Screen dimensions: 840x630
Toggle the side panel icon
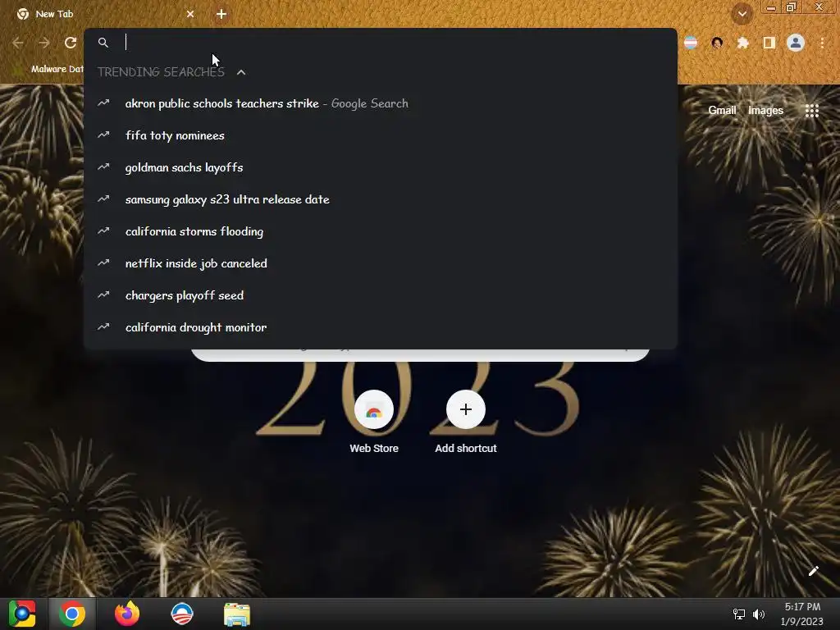769,43
